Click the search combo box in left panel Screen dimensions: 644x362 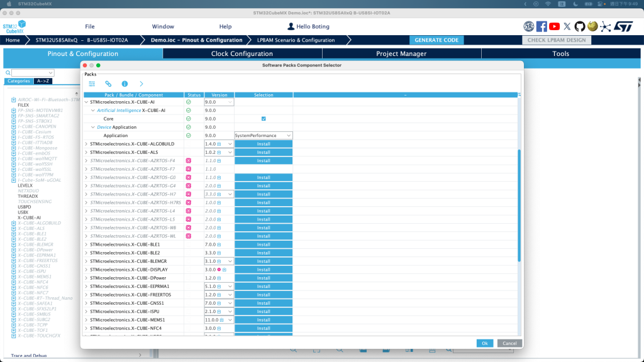(x=33, y=73)
